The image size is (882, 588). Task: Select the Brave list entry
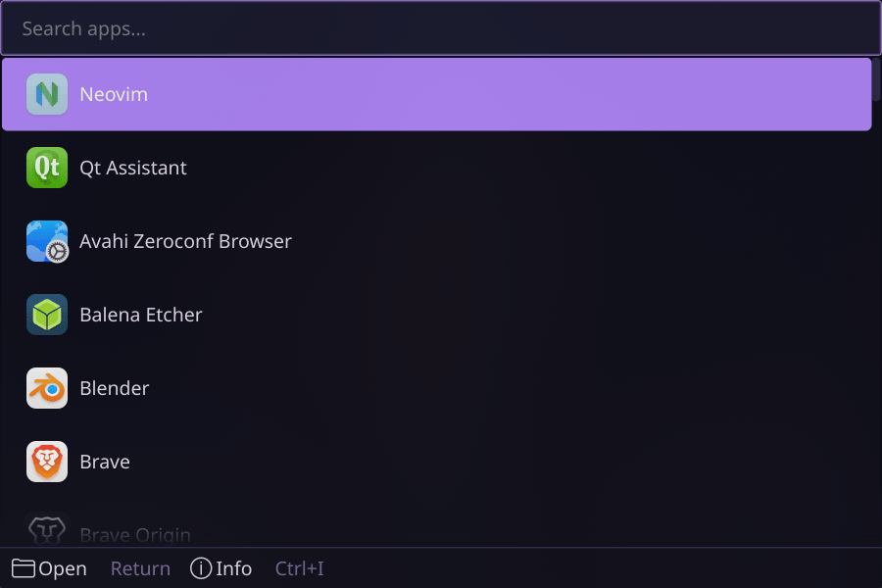click(x=436, y=462)
